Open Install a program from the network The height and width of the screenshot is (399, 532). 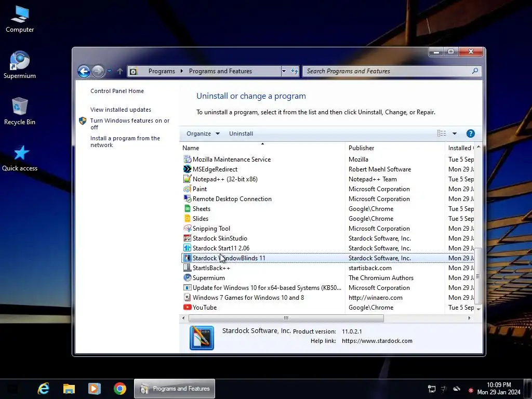tap(125, 141)
